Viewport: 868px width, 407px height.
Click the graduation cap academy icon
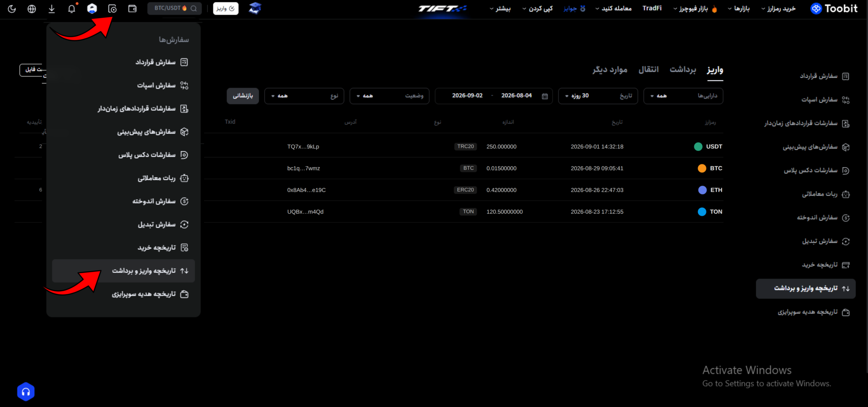tap(255, 8)
